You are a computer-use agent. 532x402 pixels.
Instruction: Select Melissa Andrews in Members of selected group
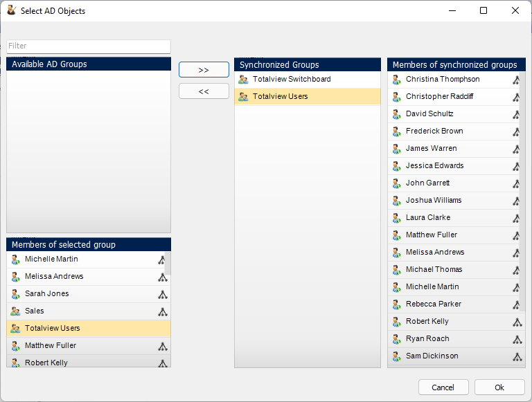tap(89, 277)
